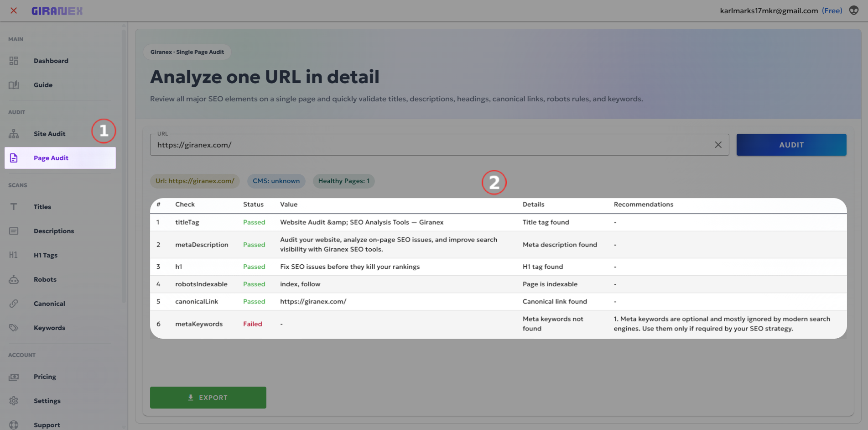Go to Site Audit
The height and width of the screenshot is (430, 868).
pyautogui.click(x=60, y=134)
